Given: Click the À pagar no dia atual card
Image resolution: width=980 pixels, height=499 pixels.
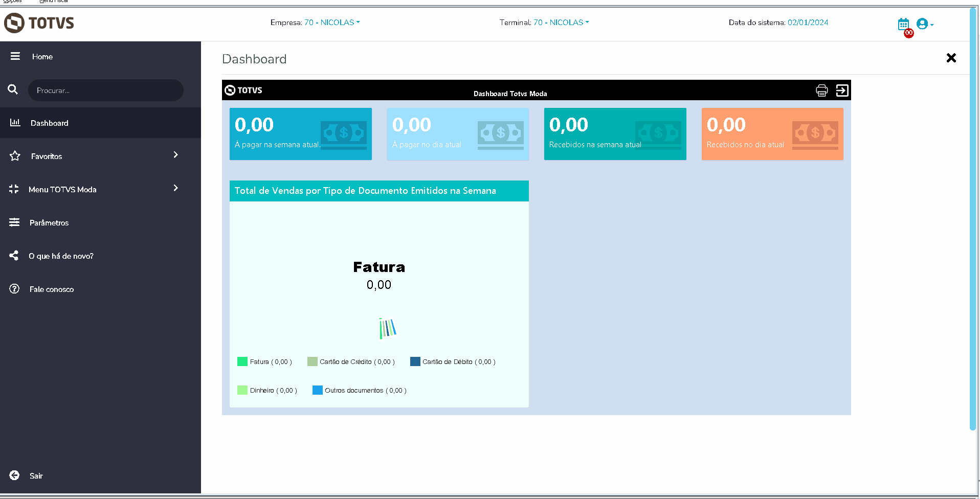Looking at the screenshot, I should pos(458,134).
